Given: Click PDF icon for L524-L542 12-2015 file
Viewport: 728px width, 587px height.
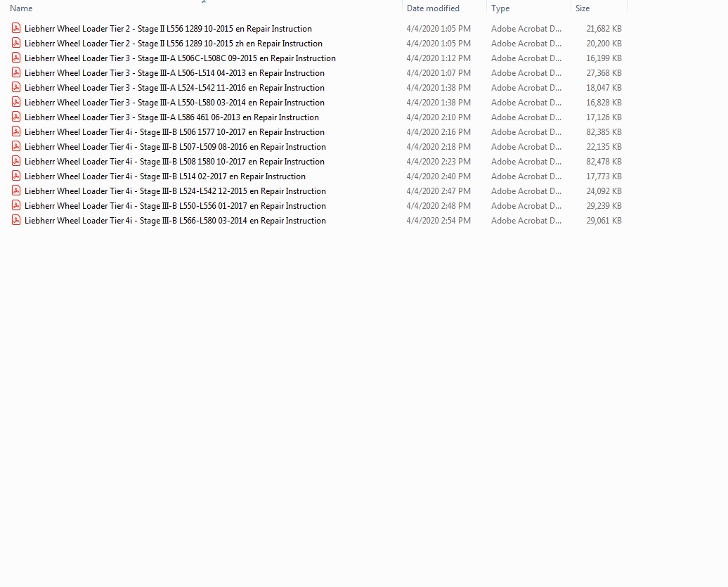Looking at the screenshot, I should click(16, 191).
